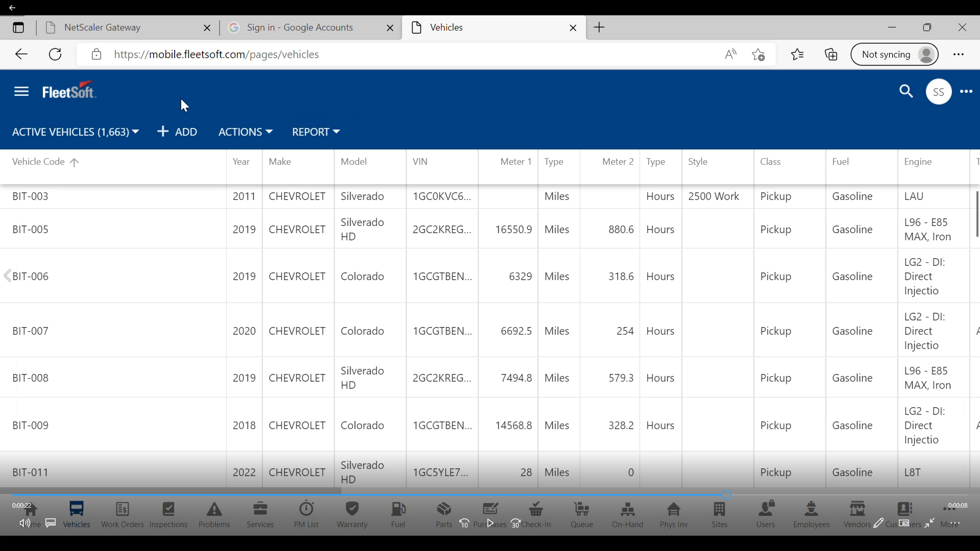Click the FleetSoft search magnifier icon
This screenshot has height=551, width=980.
point(906,92)
